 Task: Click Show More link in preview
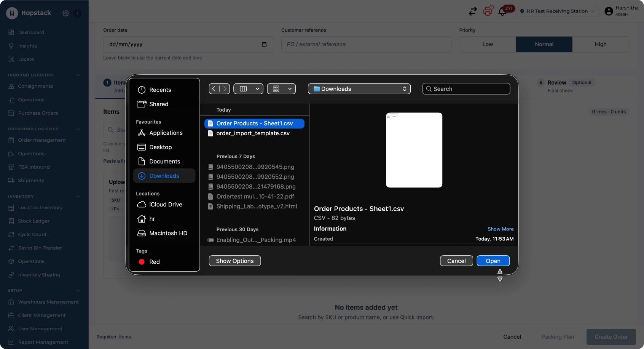pos(501,229)
